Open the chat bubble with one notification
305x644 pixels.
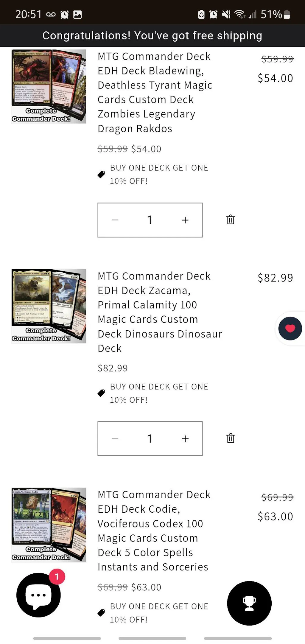39,595
